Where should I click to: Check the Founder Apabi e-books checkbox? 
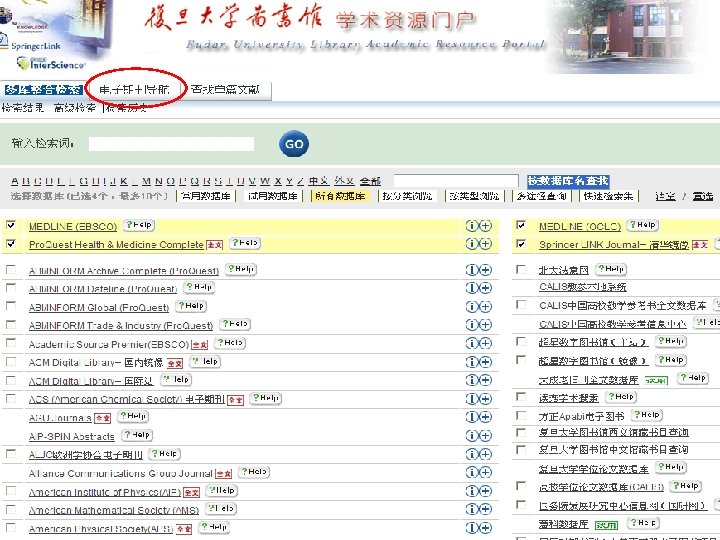[521, 416]
